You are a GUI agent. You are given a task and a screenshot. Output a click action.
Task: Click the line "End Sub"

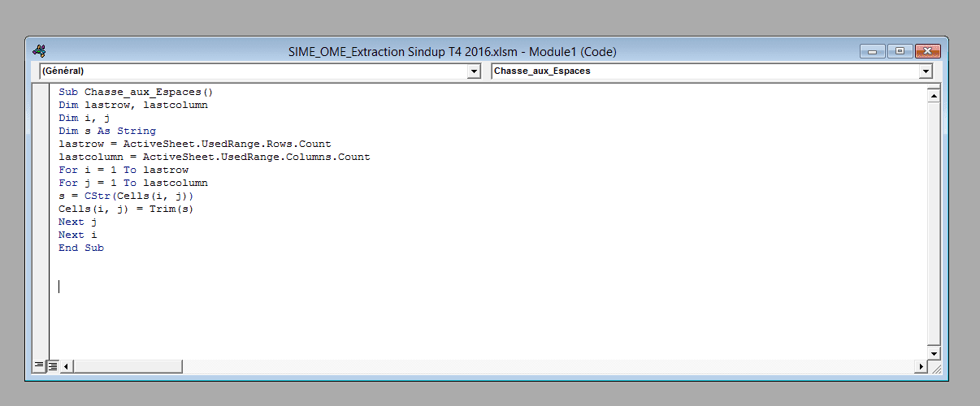pos(81,248)
